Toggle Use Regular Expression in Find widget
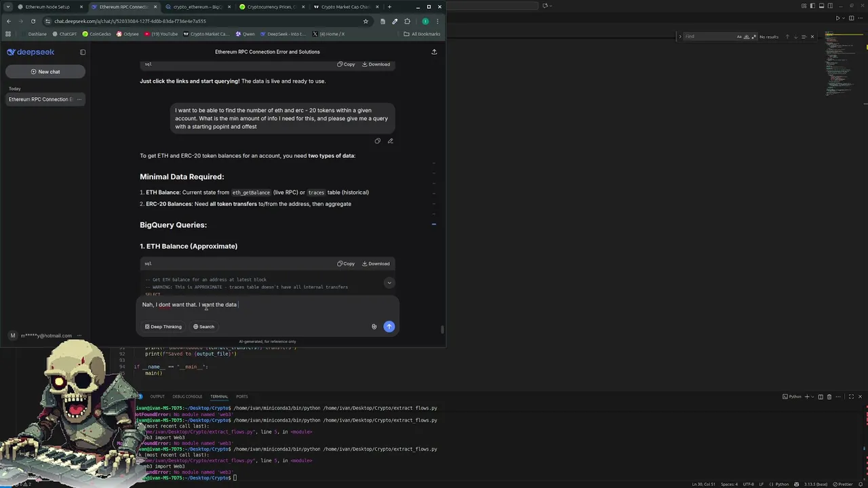 click(x=753, y=37)
